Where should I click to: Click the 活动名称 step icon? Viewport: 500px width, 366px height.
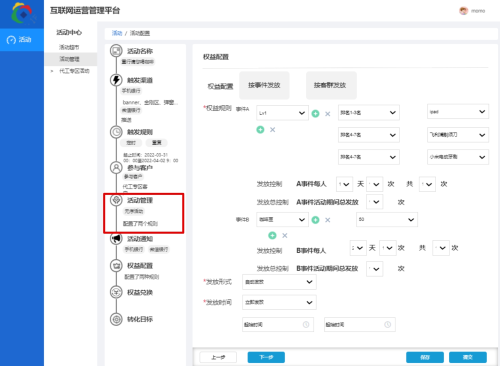[116, 51]
